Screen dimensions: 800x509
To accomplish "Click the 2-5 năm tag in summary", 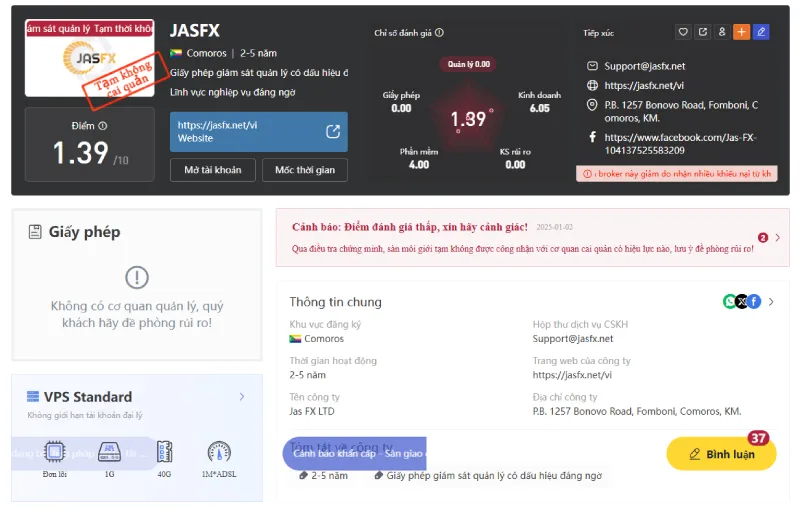I will [x=323, y=475].
